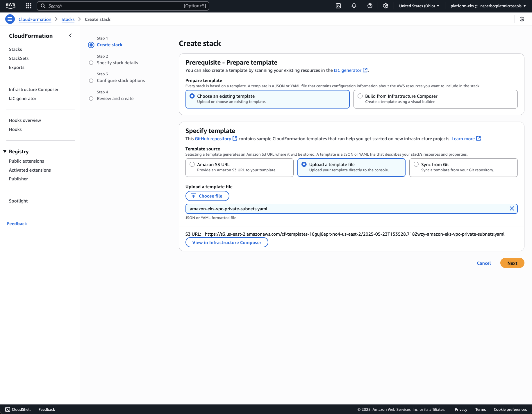The image size is (532, 414).
Task: Open the notifications bell
Action: coord(354,6)
